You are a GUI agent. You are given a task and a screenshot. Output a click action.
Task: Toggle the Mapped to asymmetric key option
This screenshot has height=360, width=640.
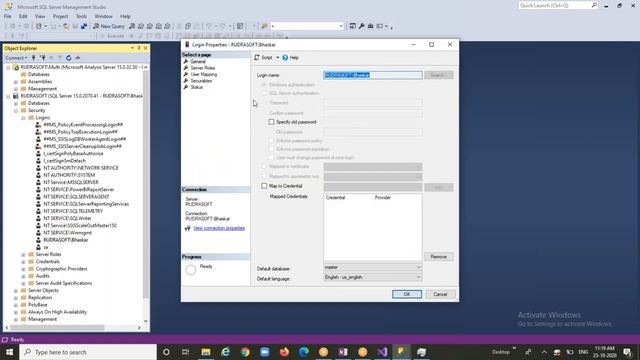[x=264, y=176]
